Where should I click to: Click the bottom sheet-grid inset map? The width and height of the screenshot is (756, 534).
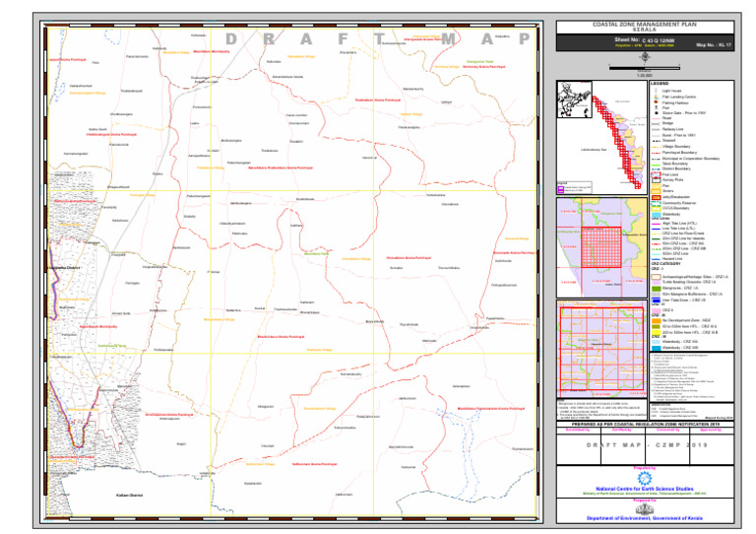tap(601, 348)
